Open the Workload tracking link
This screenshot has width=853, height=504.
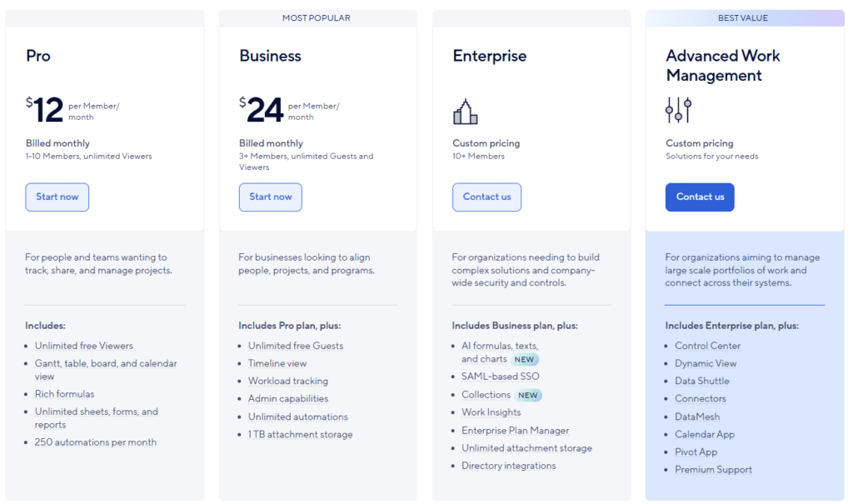288,381
